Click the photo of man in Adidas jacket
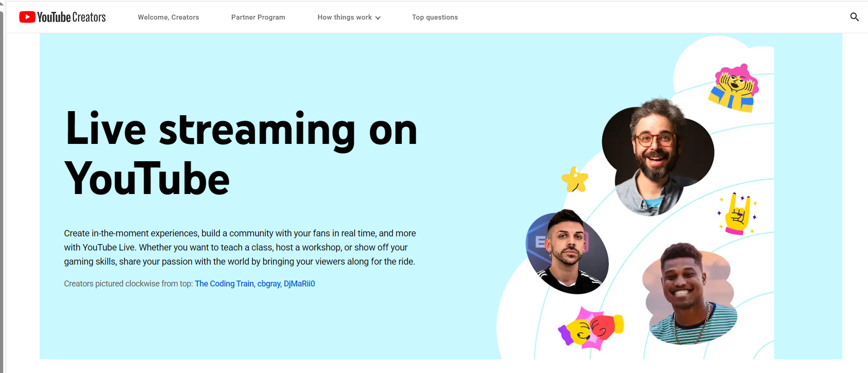Viewport: 868px width, 373px height. pyautogui.click(x=567, y=253)
